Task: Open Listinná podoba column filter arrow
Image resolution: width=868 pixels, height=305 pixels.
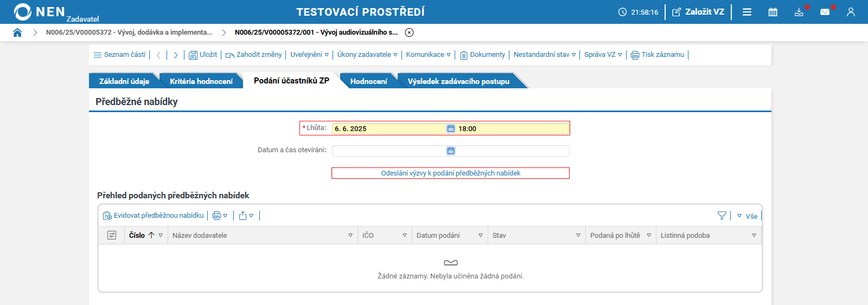Action: pos(754,235)
